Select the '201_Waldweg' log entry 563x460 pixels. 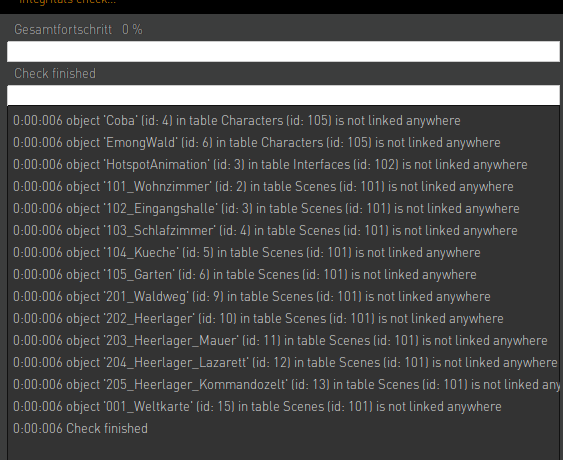tap(252, 297)
